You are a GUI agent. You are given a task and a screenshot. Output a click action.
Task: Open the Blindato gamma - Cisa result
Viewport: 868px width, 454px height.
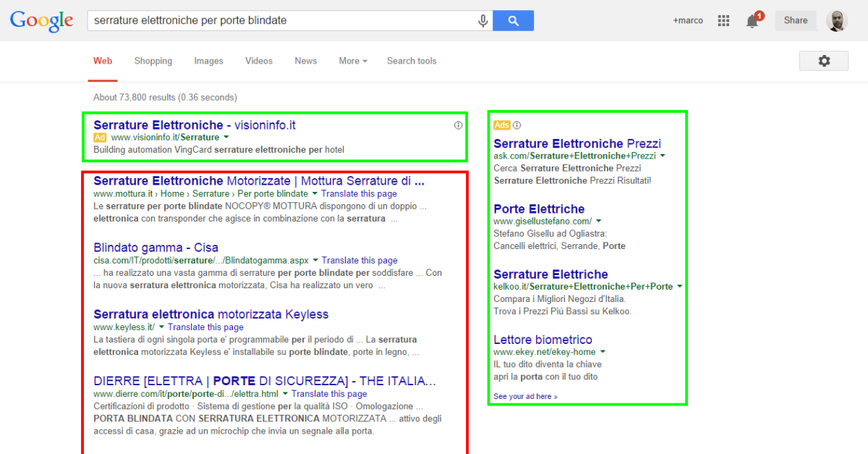point(156,248)
